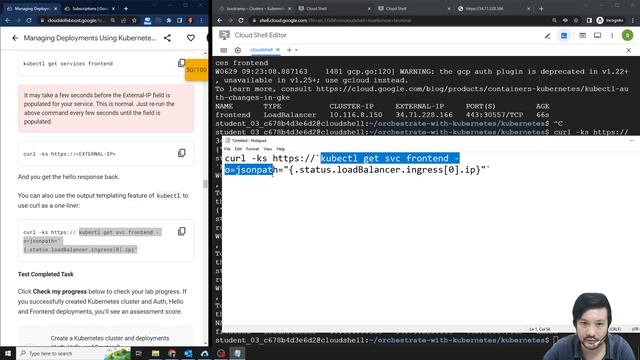This screenshot has width=640, height=360.
Task: Share the Managing Deployments lab
Action: tap(167, 38)
